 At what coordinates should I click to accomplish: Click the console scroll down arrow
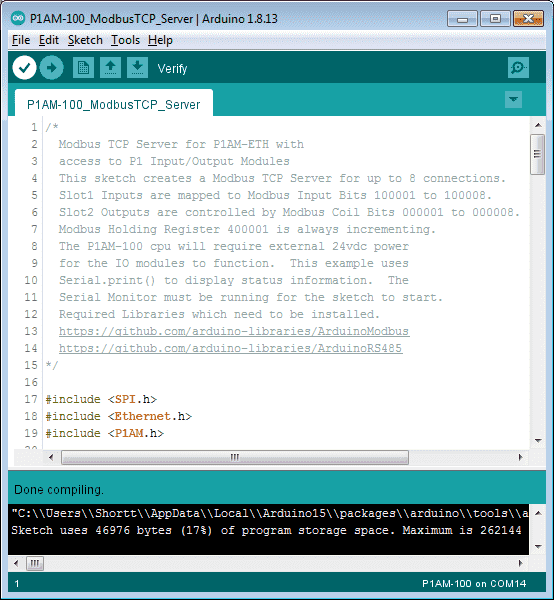538,547
